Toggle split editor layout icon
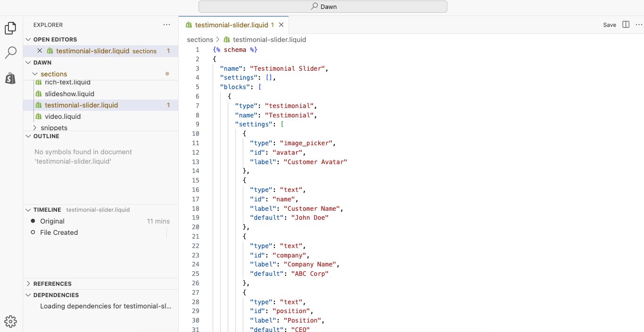Image resolution: width=644 pixels, height=332 pixels. point(626,25)
